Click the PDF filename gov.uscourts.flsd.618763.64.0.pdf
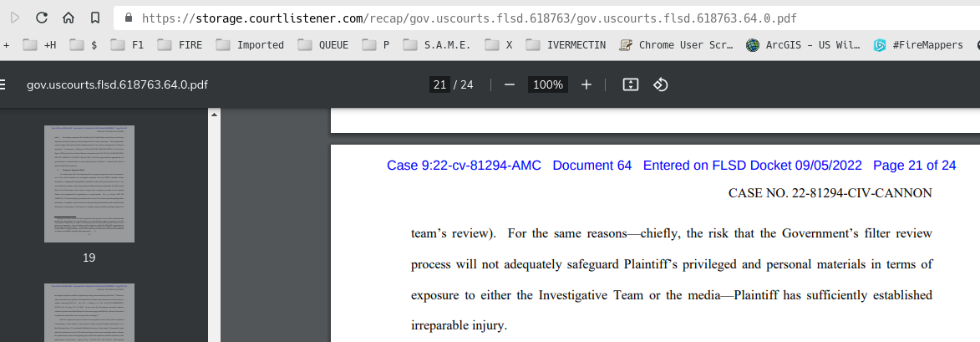Image resolution: width=980 pixels, height=342 pixels. pos(117,84)
